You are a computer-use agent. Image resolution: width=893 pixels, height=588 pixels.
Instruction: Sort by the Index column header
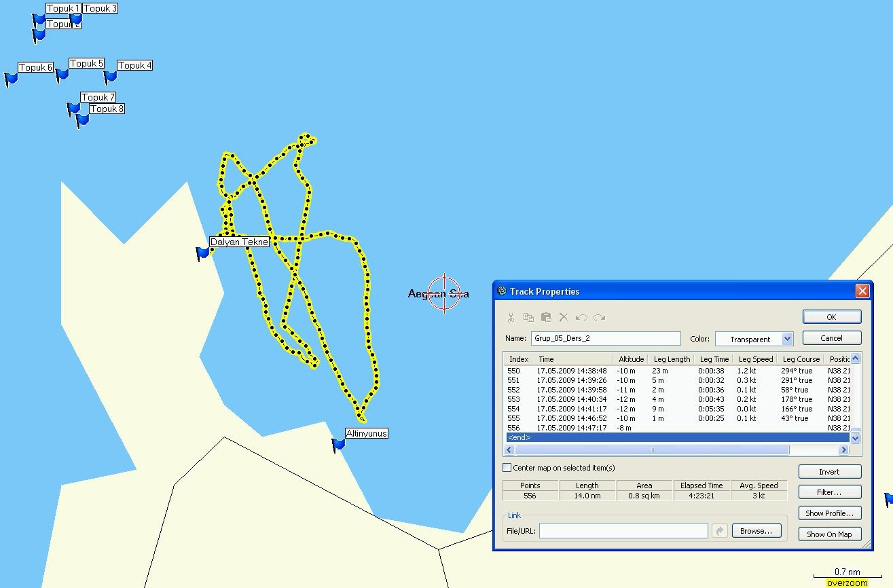(518, 359)
